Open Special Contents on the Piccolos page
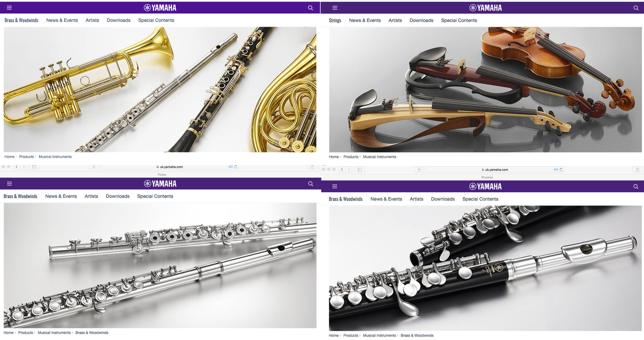Screen dimensions: 644x340 click(x=480, y=199)
